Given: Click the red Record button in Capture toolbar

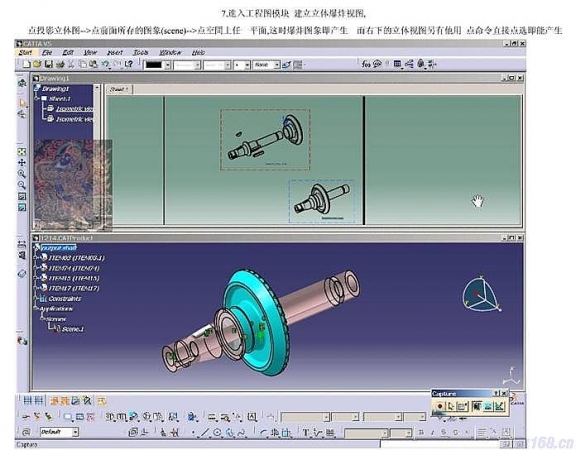Looking at the screenshot, I should 440,406.
